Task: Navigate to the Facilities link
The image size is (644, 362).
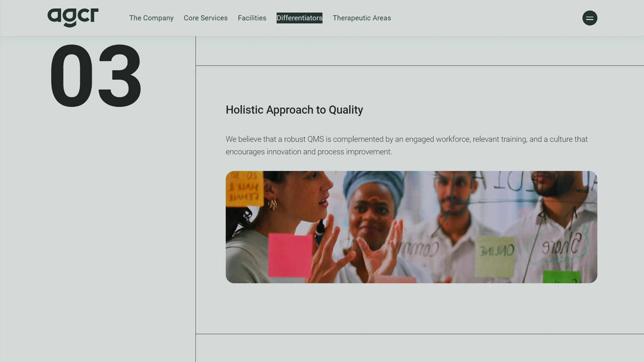Action: [x=252, y=18]
